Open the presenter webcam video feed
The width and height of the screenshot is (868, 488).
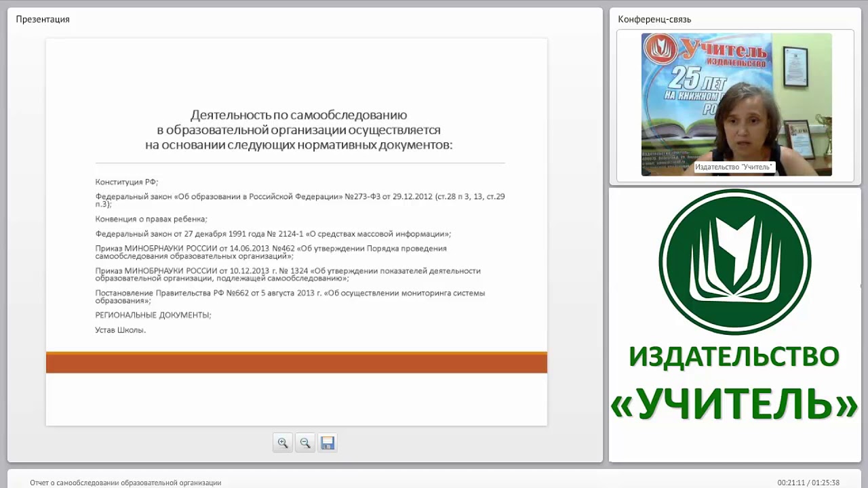pos(736,104)
